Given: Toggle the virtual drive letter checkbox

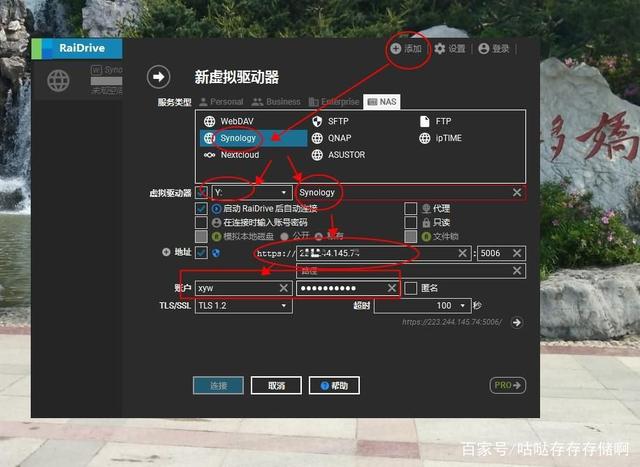Looking at the screenshot, I should point(201,192).
